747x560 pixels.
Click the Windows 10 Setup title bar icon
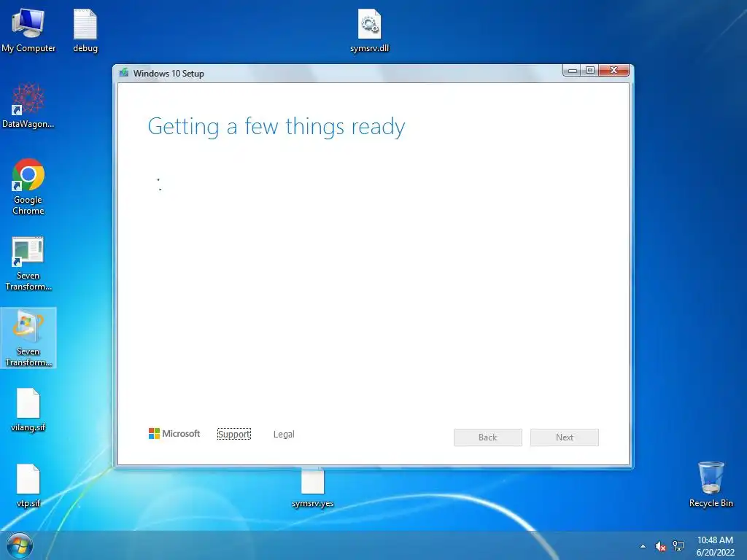coord(124,73)
